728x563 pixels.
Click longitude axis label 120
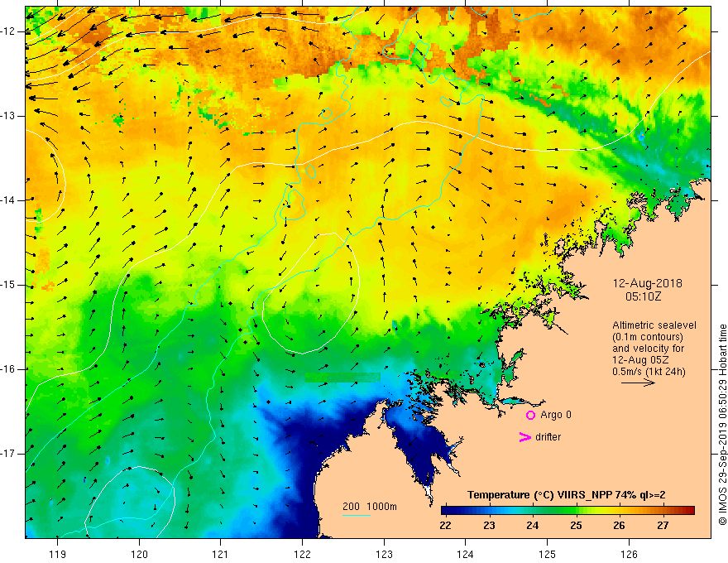139,554
